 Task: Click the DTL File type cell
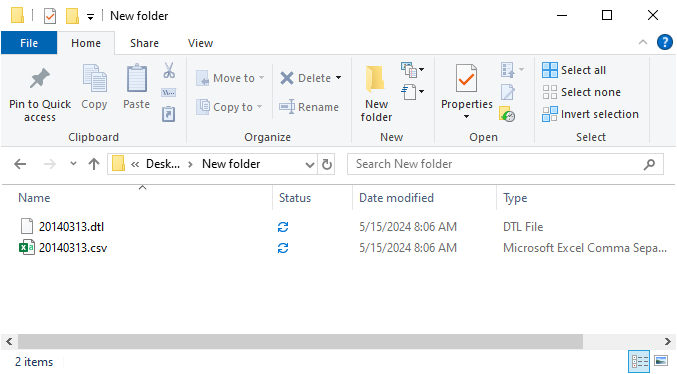point(523,227)
